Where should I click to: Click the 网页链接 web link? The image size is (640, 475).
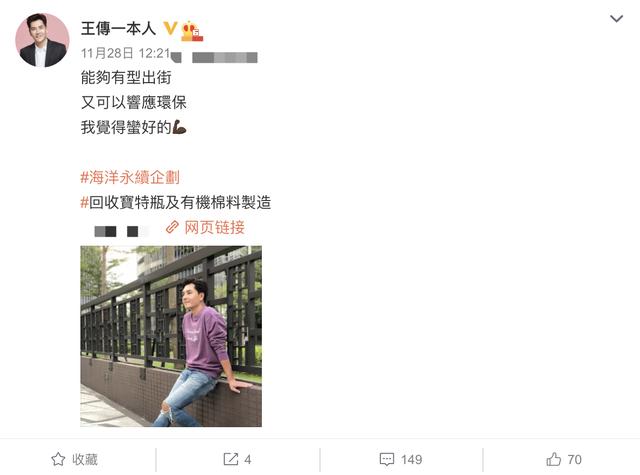(215, 227)
